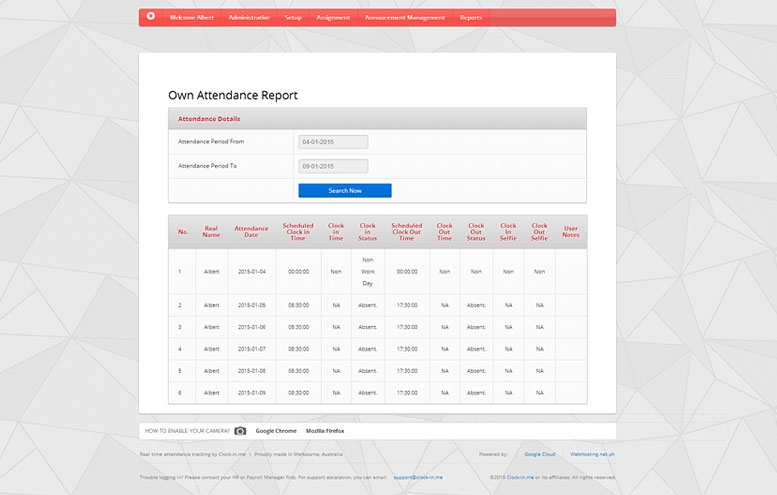777x495 pixels.
Task: Click the Real Name column header
Action: pos(211,232)
